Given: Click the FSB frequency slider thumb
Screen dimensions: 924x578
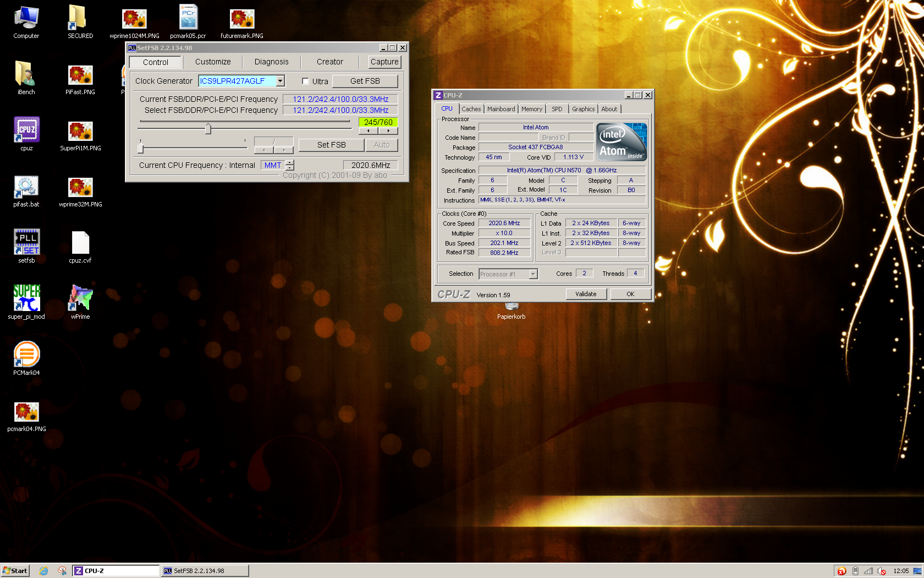Looking at the screenshot, I should [x=208, y=129].
